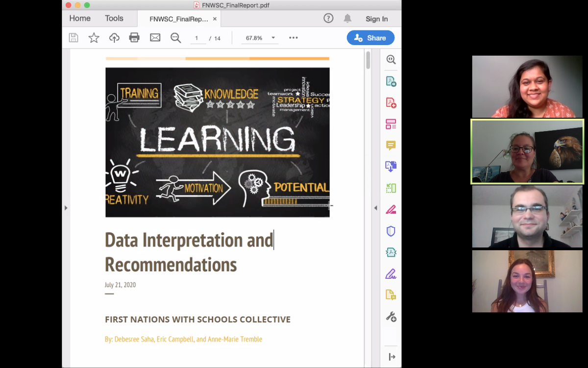Open the find text magnifier icon
Screen dimensions: 588x368
[175, 38]
